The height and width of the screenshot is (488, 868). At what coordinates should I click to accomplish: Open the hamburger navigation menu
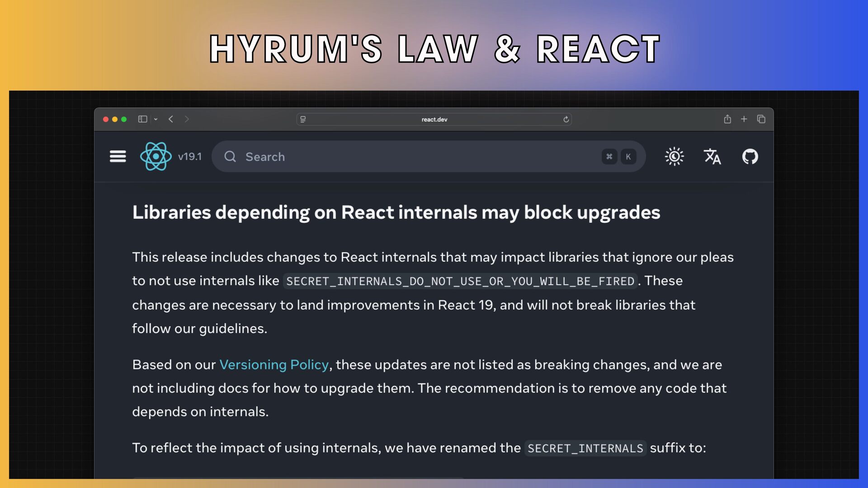[x=118, y=156]
